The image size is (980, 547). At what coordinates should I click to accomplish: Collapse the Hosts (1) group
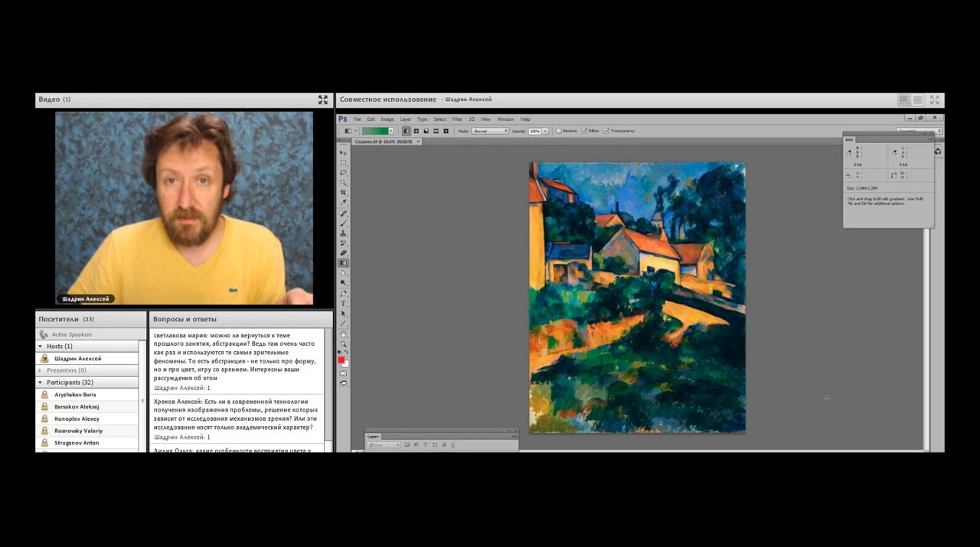click(x=41, y=347)
